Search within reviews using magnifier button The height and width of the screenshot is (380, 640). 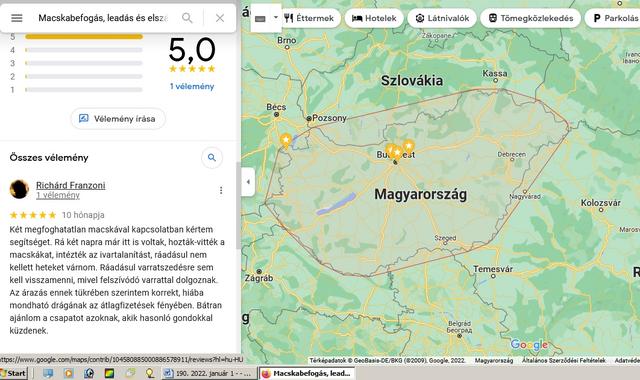tap(212, 158)
